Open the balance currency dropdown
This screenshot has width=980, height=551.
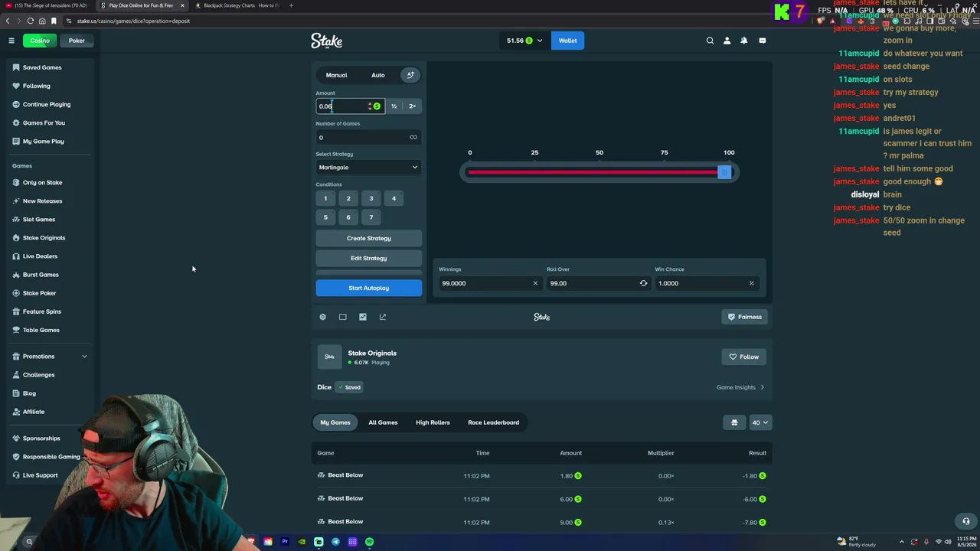(x=524, y=41)
